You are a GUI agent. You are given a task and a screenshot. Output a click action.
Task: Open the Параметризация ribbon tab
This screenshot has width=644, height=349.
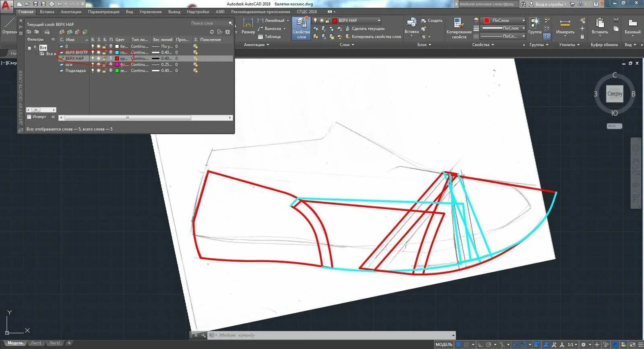pyautogui.click(x=103, y=12)
